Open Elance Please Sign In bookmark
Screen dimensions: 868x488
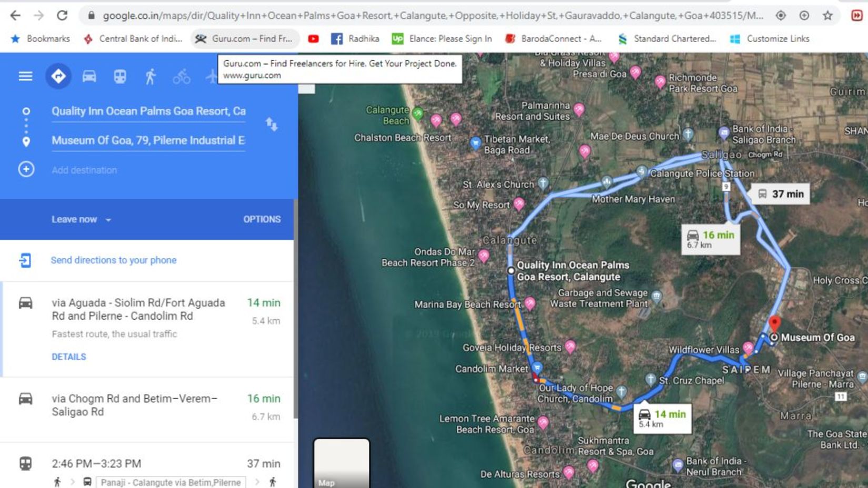pyautogui.click(x=442, y=38)
